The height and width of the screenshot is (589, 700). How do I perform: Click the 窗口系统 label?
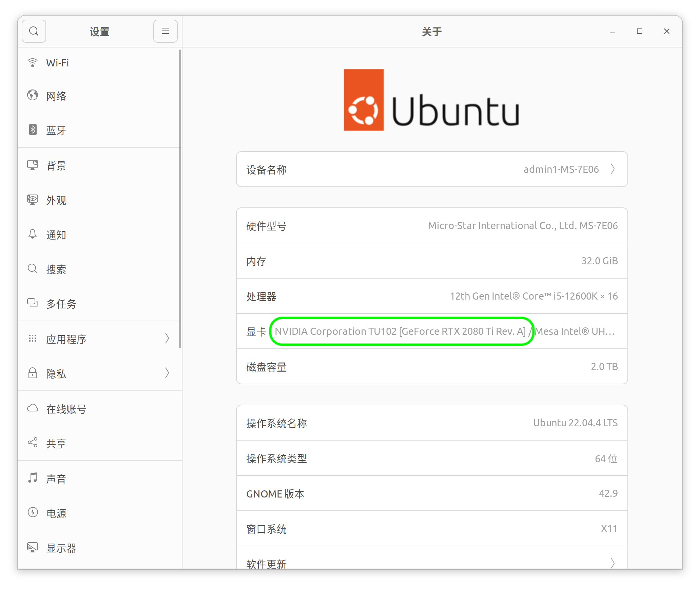267,529
